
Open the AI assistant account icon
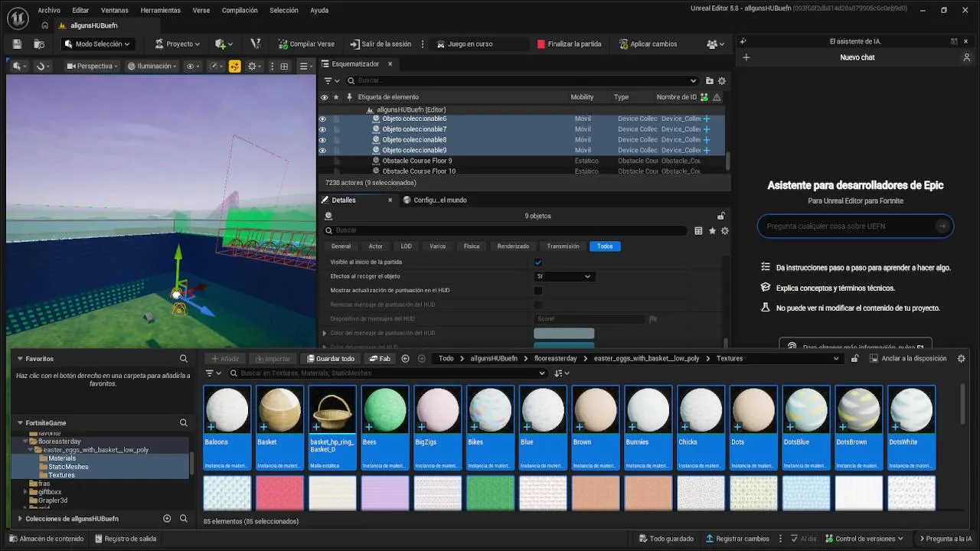click(966, 57)
